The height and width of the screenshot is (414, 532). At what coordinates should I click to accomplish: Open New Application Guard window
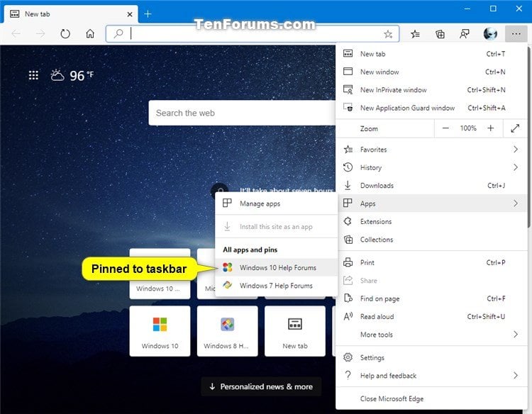pos(431,108)
